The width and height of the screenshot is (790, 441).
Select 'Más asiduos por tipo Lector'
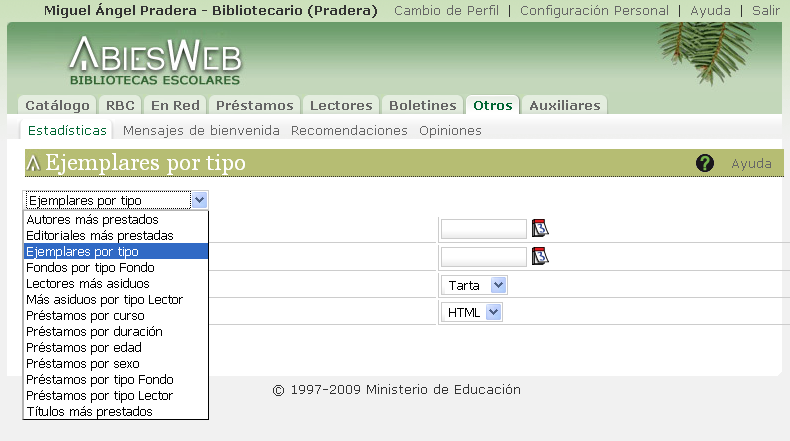116,299
